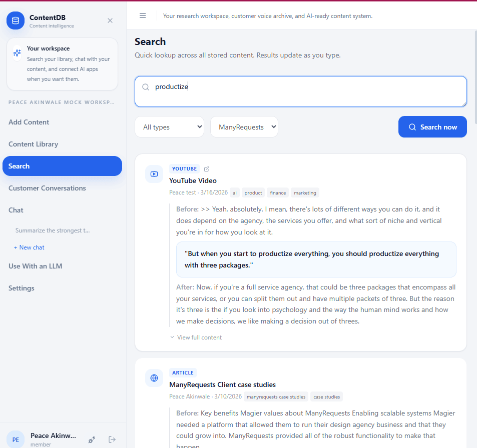Open the All types filter dropdown
This screenshot has height=448, width=477.
tap(169, 126)
